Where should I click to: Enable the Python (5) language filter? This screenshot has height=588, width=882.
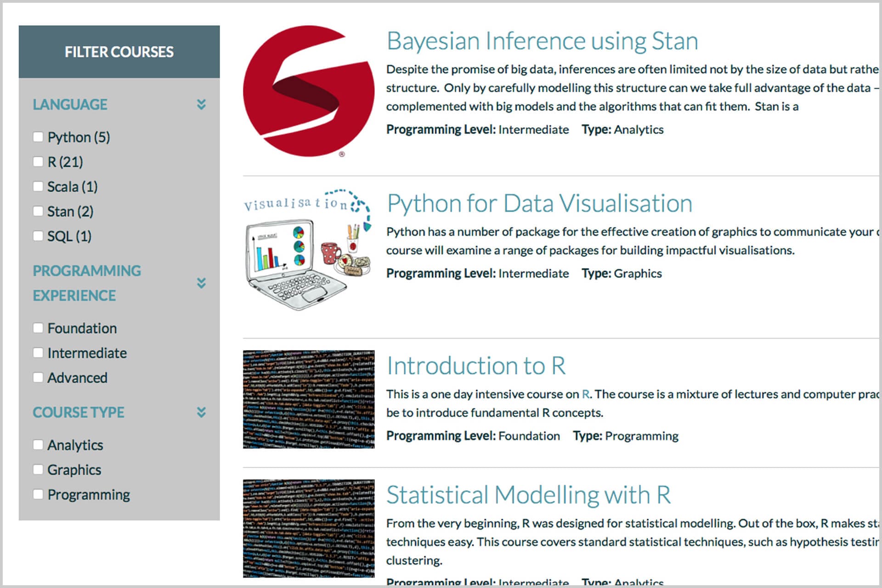point(38,136)
